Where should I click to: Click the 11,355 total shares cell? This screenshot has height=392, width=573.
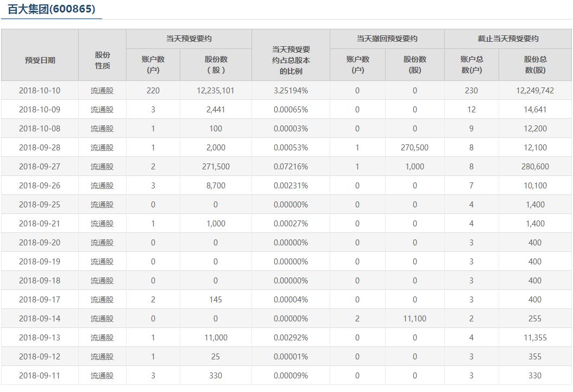click(x=535, y=338)
